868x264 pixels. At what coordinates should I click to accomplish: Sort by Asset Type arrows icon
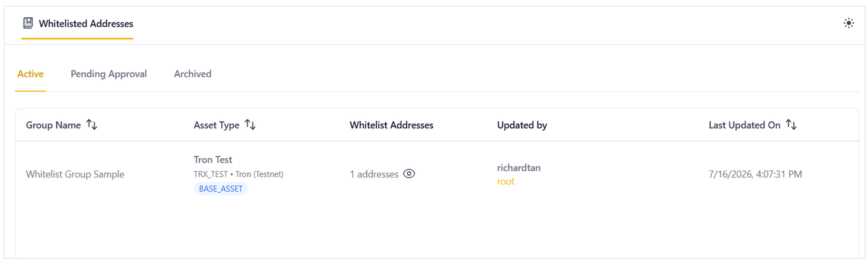coord(250,125)
